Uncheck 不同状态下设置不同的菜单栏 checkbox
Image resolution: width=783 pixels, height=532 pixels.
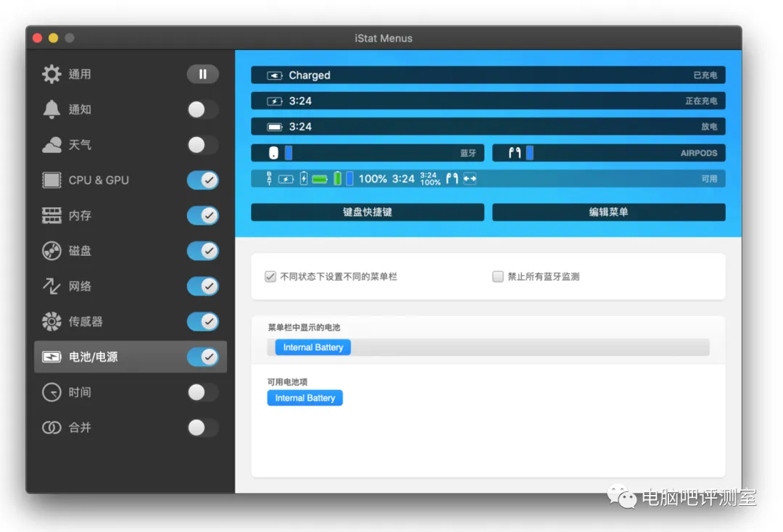point(270,276)
